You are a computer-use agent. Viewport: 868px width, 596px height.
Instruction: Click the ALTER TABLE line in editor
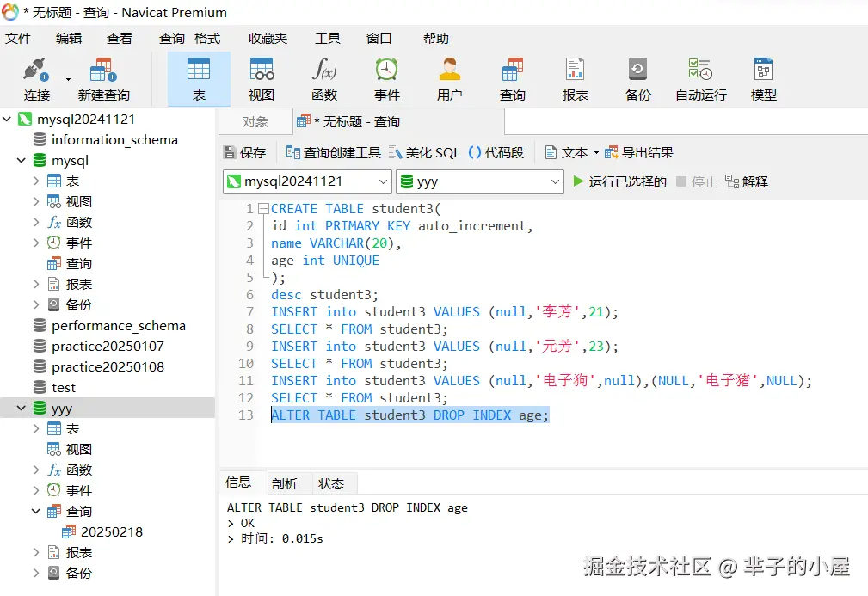point(409,415)
